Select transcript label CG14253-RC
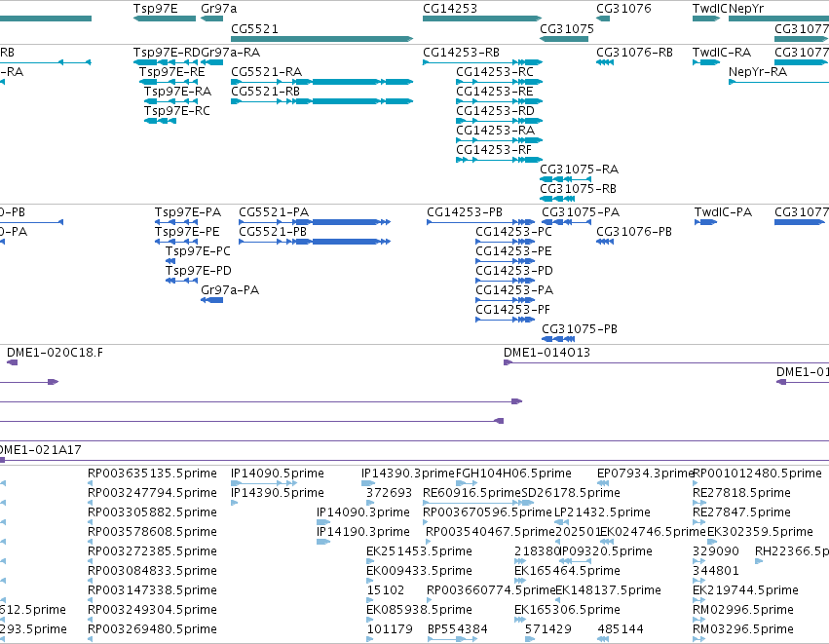Viewport: 829px width, 644px height. (x=495, y=72)
